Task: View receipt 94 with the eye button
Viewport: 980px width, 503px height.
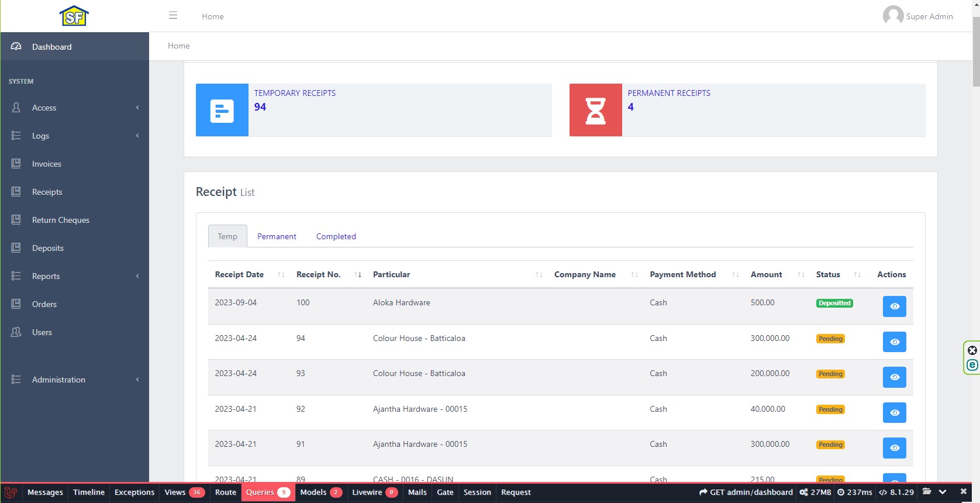Action: coord(894,342)
